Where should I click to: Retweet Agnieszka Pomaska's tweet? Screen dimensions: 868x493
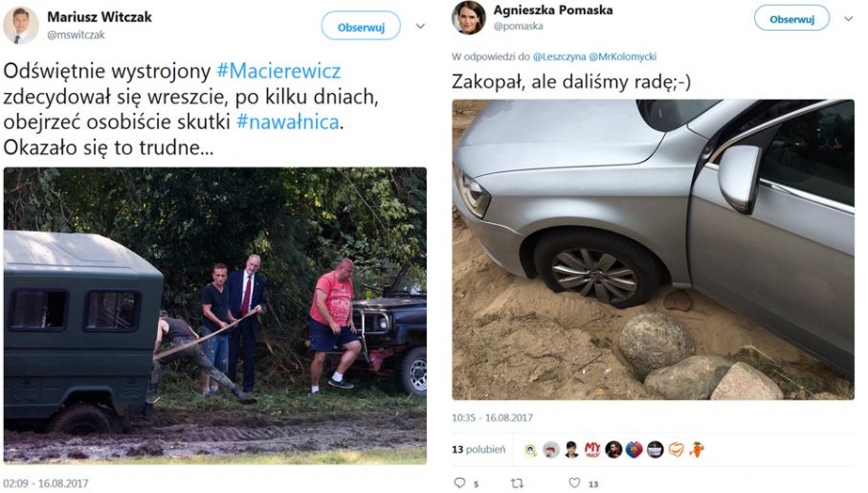click(518, 483)
